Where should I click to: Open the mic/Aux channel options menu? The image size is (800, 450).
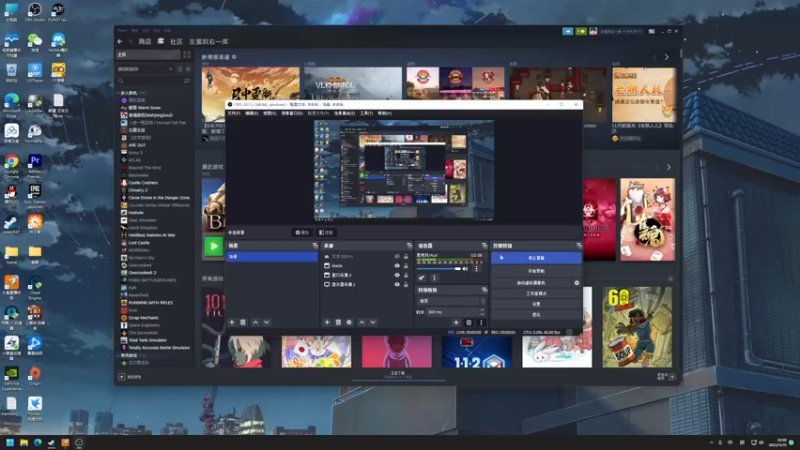(477, 268)
